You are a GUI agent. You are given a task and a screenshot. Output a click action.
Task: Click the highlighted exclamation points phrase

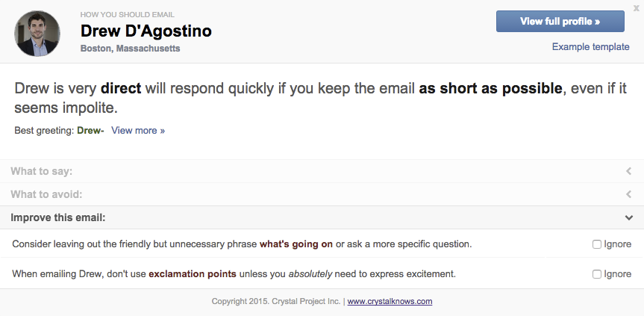tap(193, 274)
